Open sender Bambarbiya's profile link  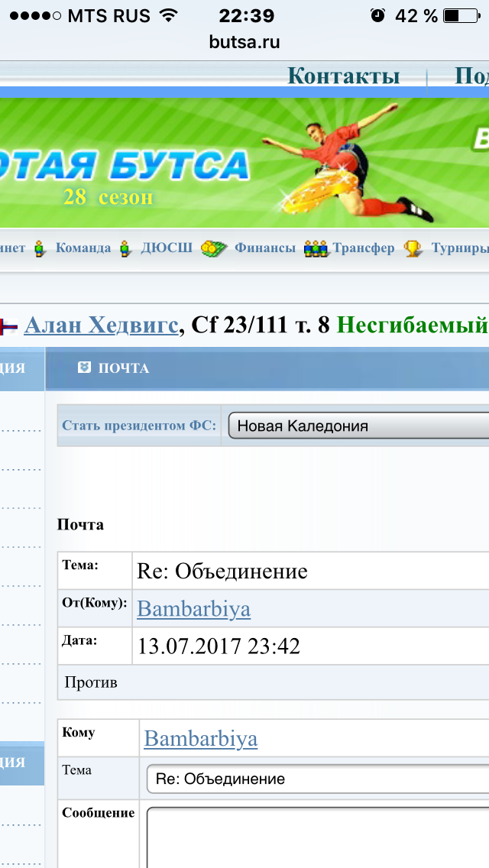click(193, 609)
